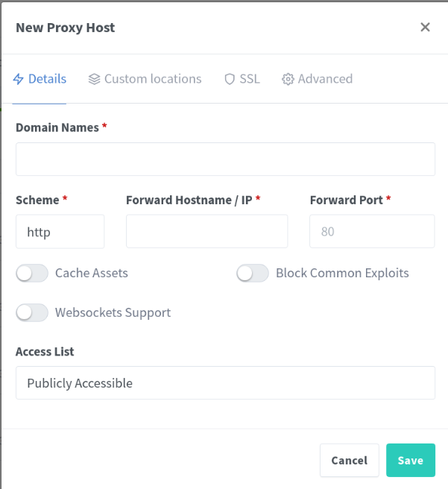Click the shield icon for SSL
This screenshot has height=489, width=448.
coord(230,79)
